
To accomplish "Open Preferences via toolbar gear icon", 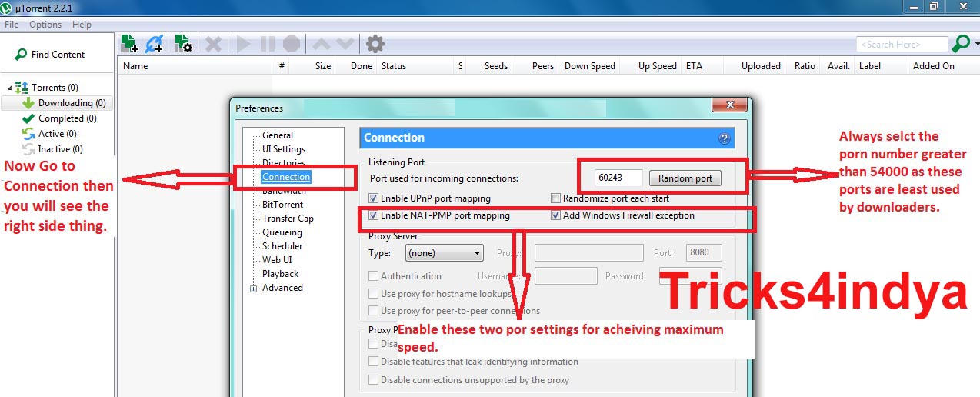I will point(375,44).
